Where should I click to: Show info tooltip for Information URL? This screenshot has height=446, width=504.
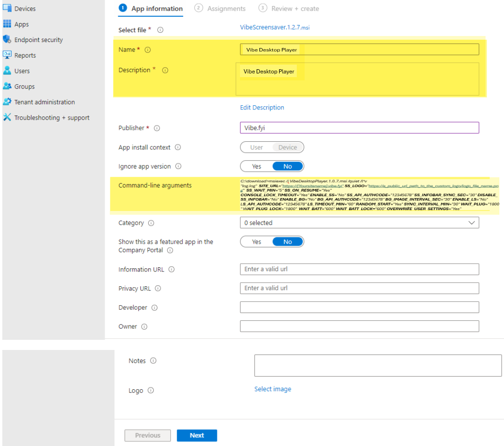(172, 270)
